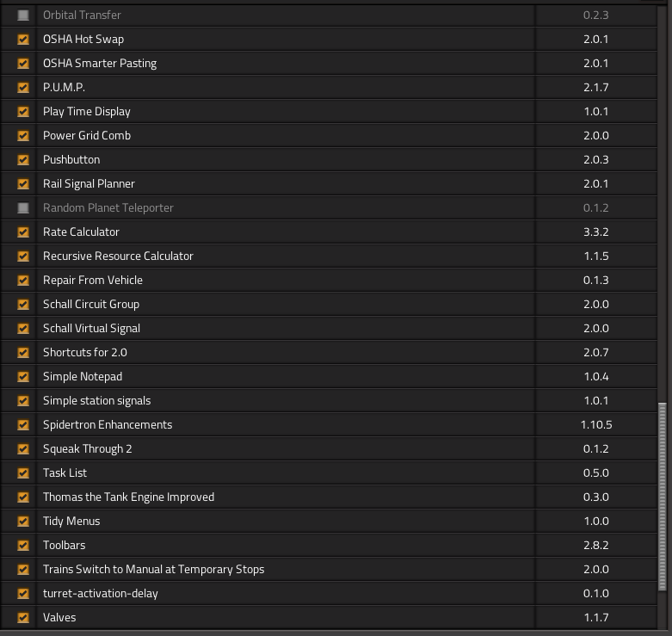Disable the Pushbutton mod checkbox
Viewport: 672px width, 636px height.
click(23, 159)
